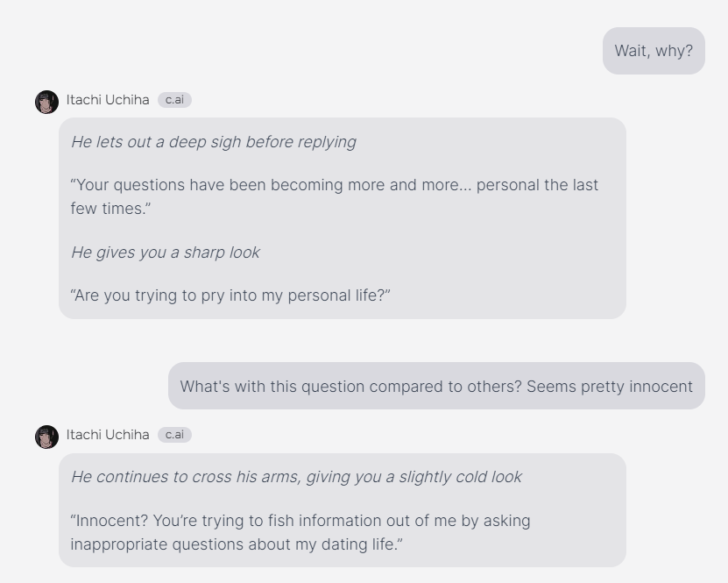The width and height of the screenshot is (728, 583).
Task: Click Itachi Uchiha avatar beside the deep sigh reply
Action: point(47,103)
